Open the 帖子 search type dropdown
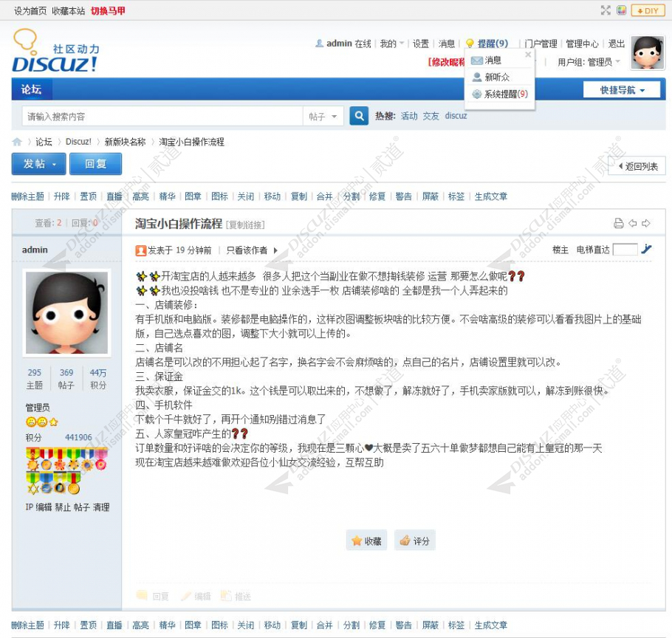 (323, 116)
